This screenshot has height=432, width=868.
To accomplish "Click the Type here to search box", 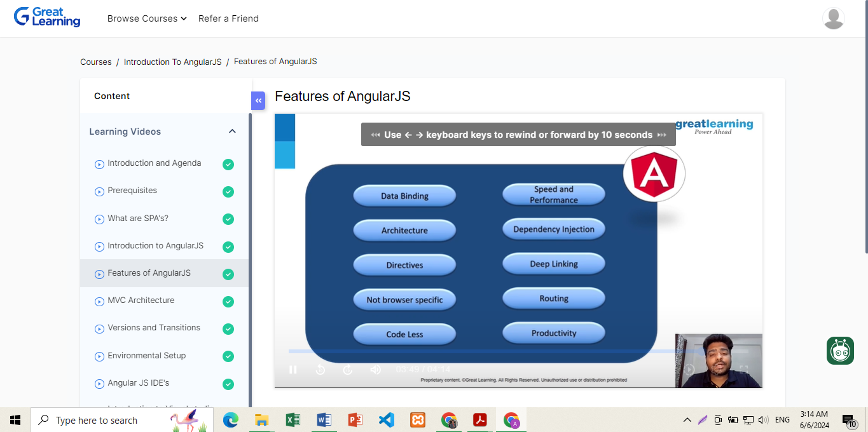I will [x=121, y=420].
